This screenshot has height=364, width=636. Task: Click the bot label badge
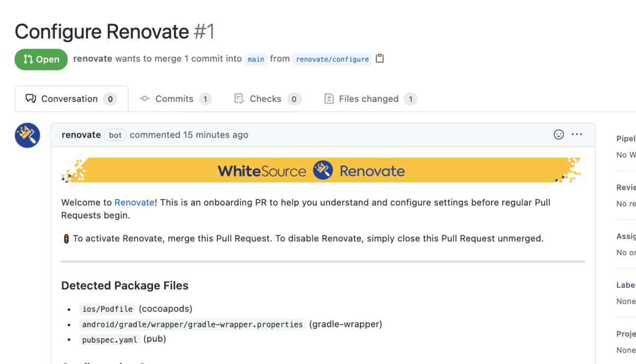click(115, 135)
